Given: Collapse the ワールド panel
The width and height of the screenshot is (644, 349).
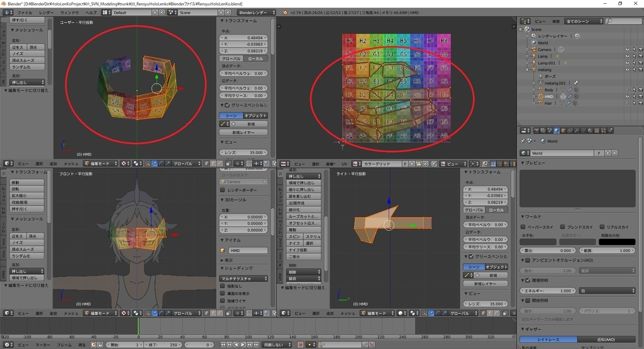Looking at the screenshot, I should point(523,217).
